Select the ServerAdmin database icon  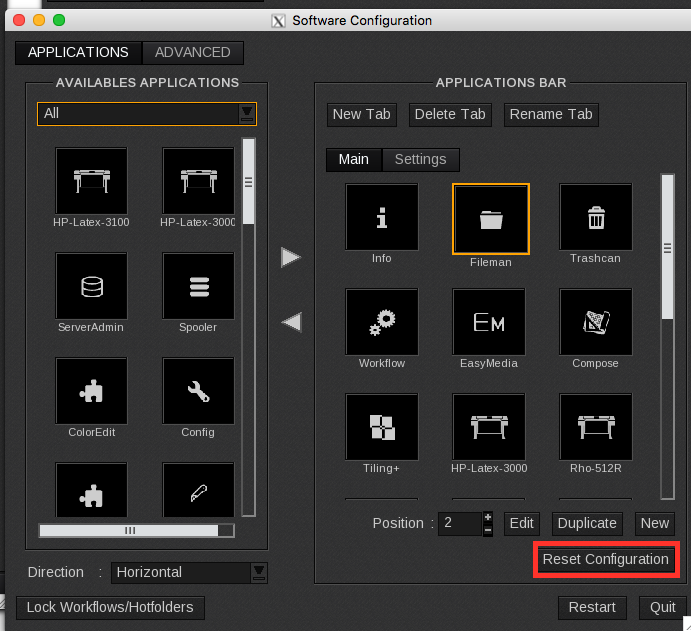pos(91,286)
